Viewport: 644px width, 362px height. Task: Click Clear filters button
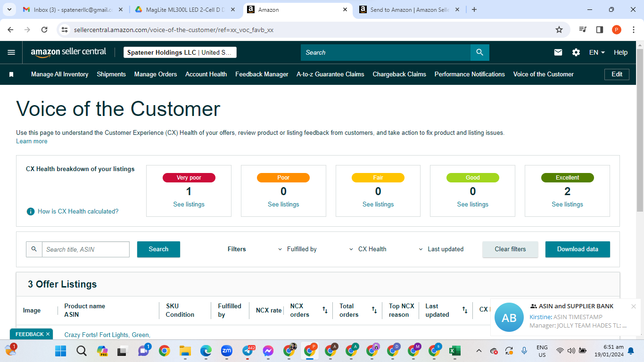coord(510,249)
